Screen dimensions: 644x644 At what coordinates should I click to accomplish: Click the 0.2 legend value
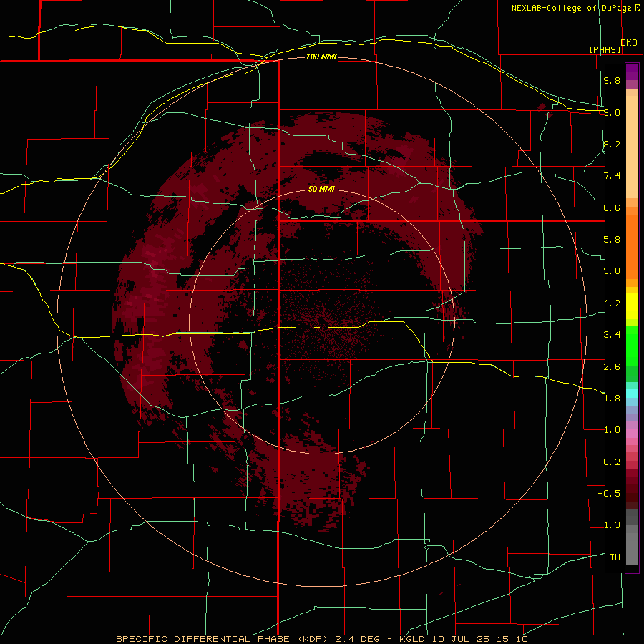pos(612,462)
